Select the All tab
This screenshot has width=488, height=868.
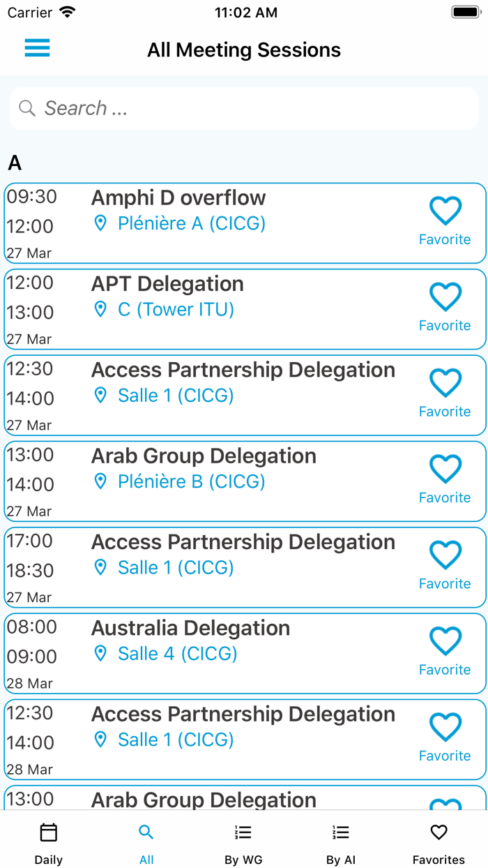tap(146, 843)
